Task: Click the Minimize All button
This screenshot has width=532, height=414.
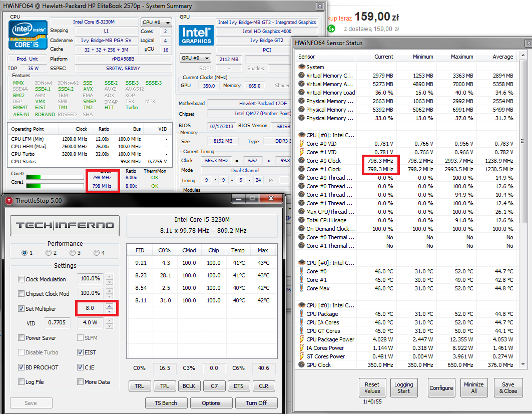Action: 474,387
